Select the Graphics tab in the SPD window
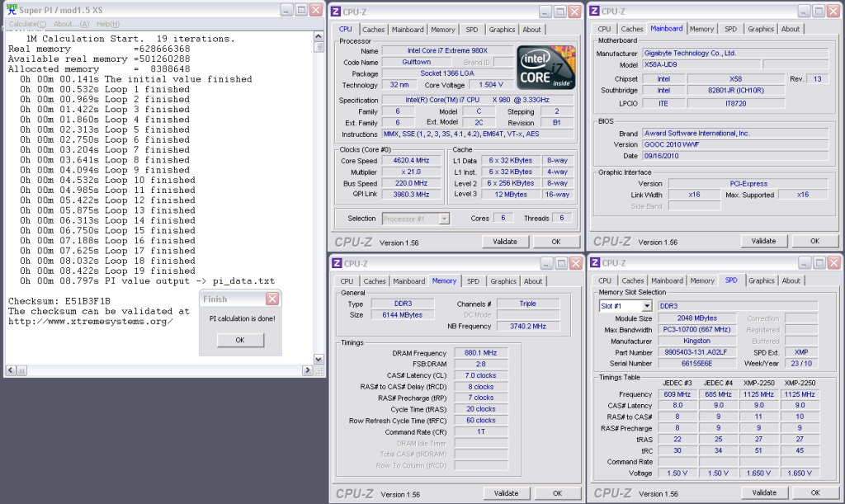Screen dimensions: 845x504 761,280
